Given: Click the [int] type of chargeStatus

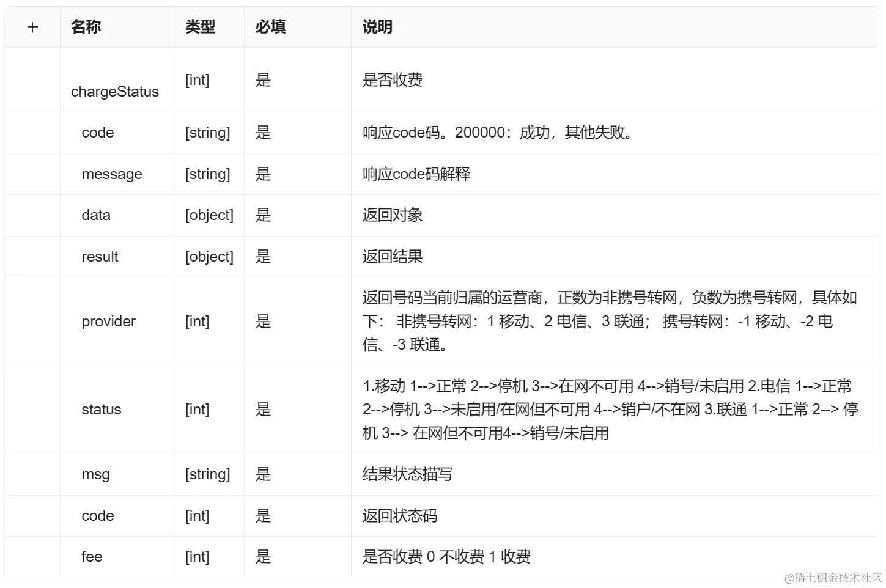Looking at the screenshot, I should pyautogui.click(x=198, y=80).
